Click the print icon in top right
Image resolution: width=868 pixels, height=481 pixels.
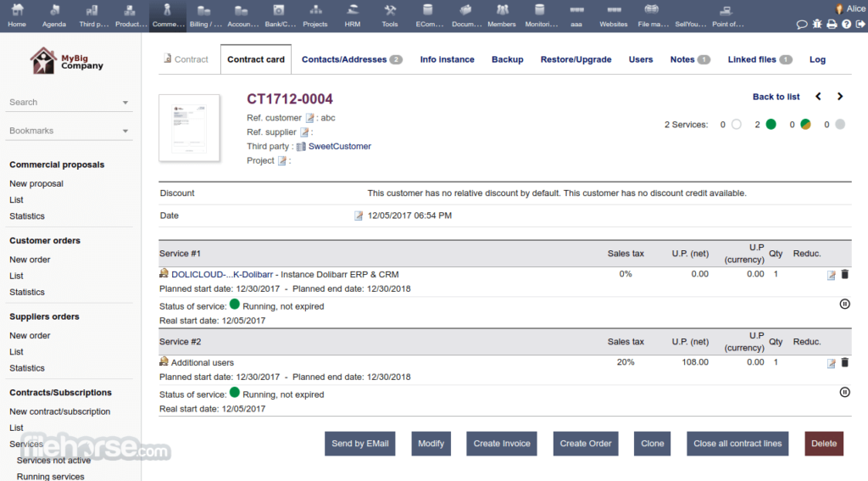832,24
